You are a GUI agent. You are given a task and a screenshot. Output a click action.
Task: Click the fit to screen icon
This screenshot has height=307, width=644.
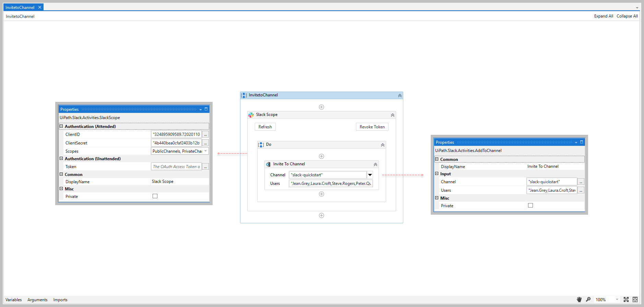click(626, 299)
